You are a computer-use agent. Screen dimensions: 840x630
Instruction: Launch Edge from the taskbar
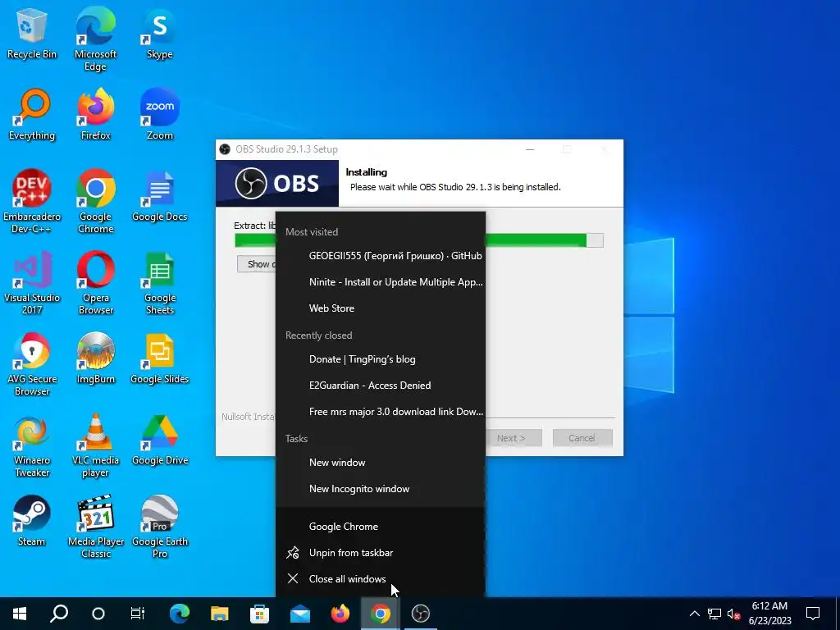[180, 614]
